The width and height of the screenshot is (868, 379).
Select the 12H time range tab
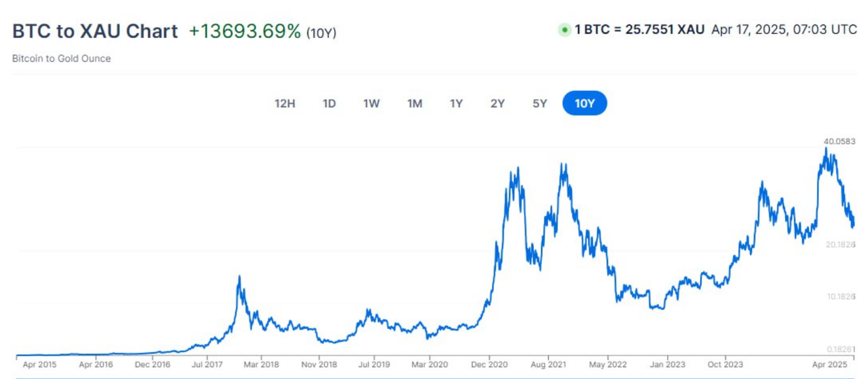(284, 104)
